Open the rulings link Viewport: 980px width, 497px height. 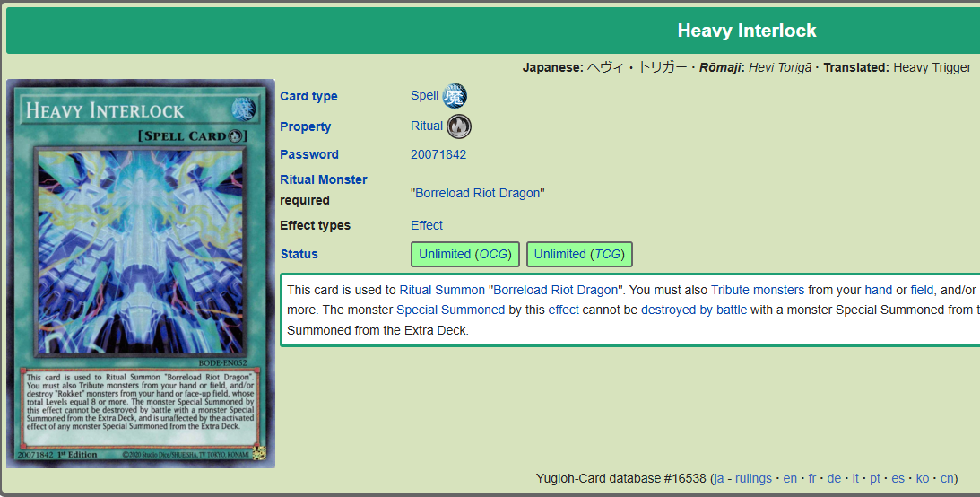[x=753, y=478]
